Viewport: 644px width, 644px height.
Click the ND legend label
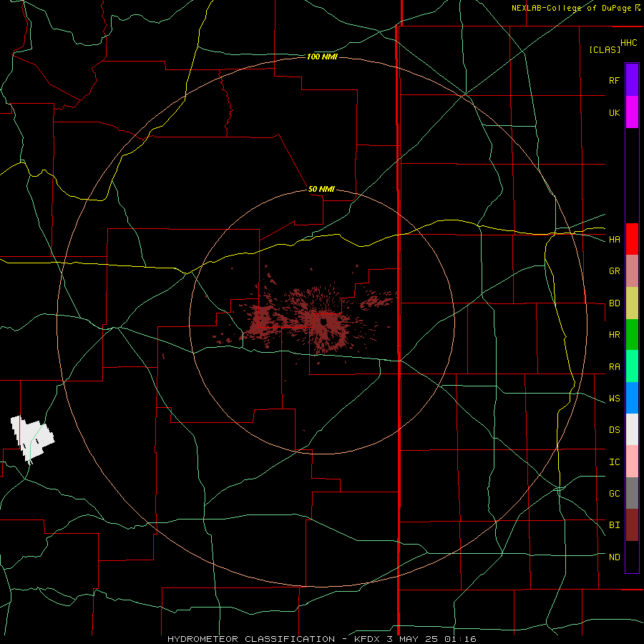coord(614,557)
